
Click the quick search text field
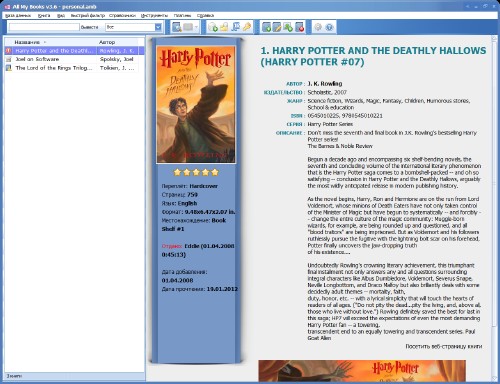click(44, 27)
